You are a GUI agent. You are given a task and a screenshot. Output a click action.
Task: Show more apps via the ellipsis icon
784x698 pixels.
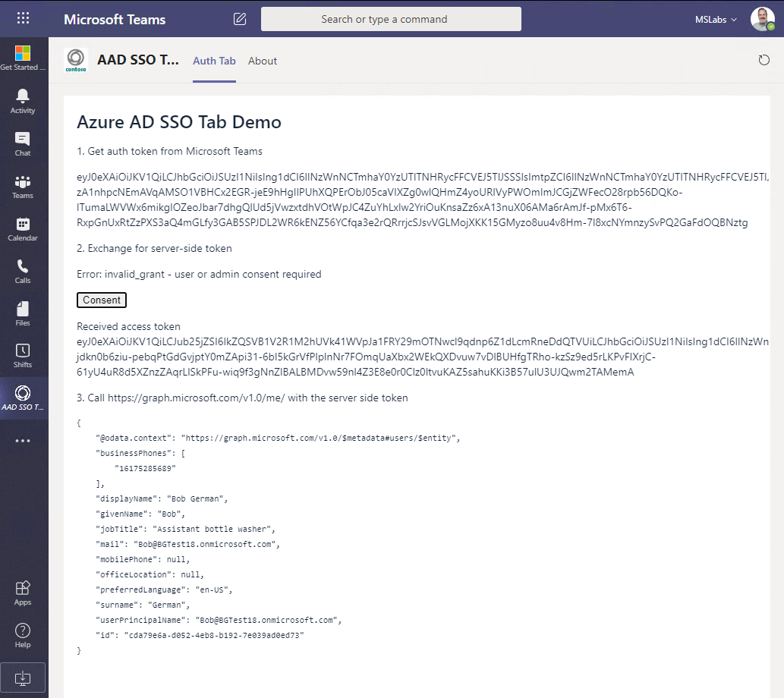coord(23,441)
